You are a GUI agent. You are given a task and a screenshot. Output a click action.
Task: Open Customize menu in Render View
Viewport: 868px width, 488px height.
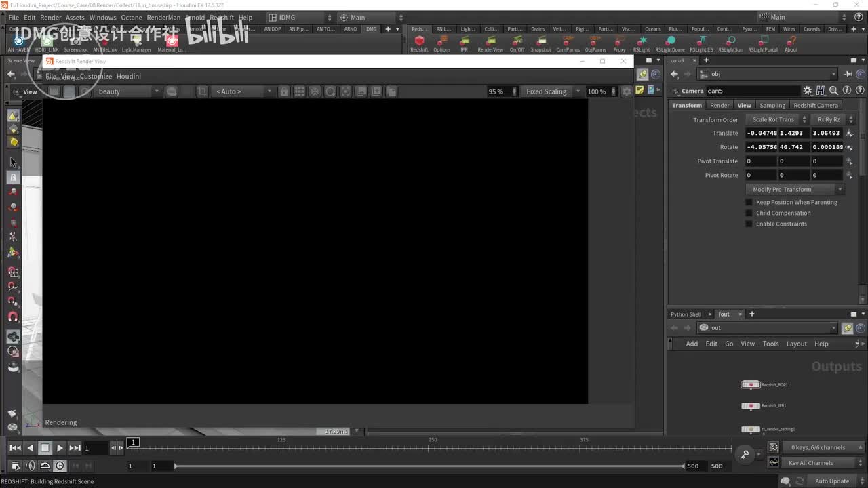[96, 76]
